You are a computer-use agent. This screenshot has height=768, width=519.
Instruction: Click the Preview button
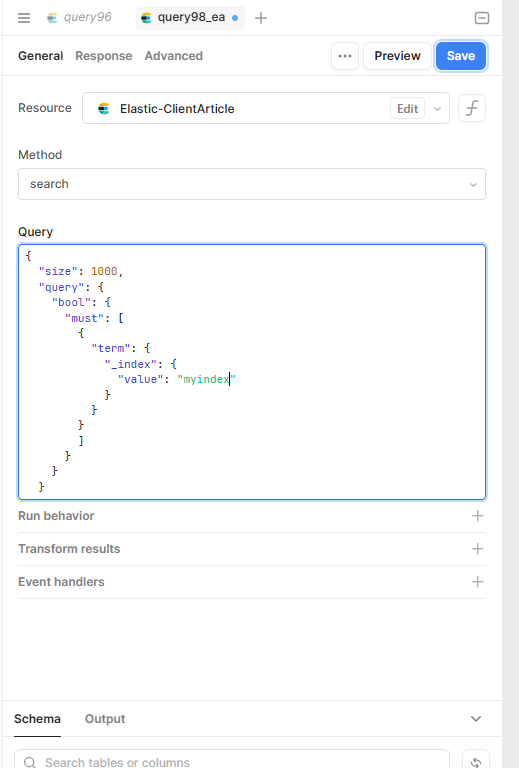pos(397,56)
